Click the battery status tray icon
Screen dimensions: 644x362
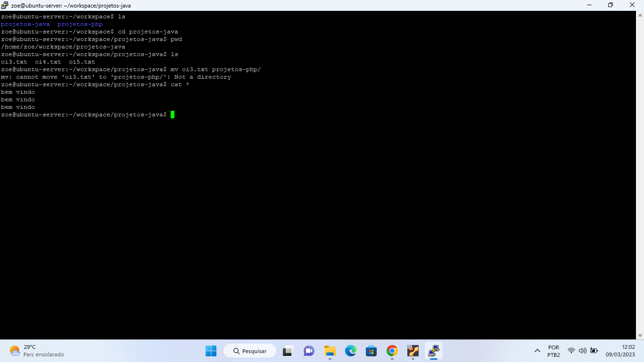pyautogui.click(x=594, y=351)
